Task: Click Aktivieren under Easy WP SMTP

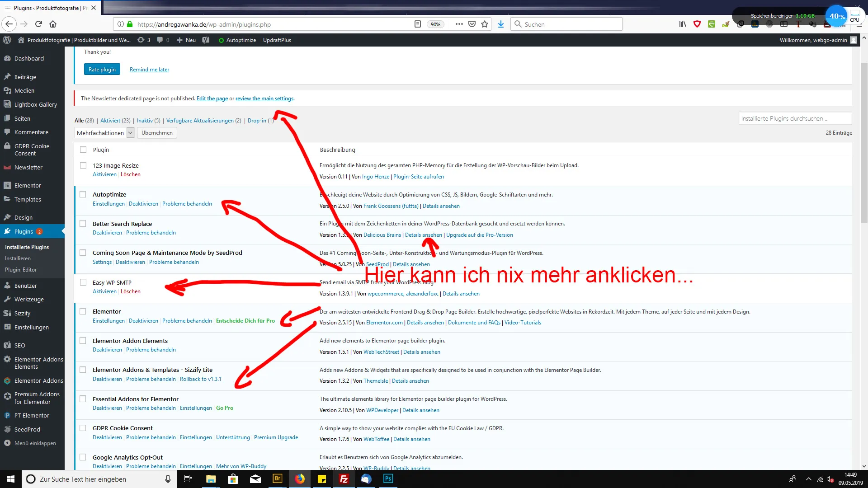Action: pyautogui.click(x=104, y=291)
